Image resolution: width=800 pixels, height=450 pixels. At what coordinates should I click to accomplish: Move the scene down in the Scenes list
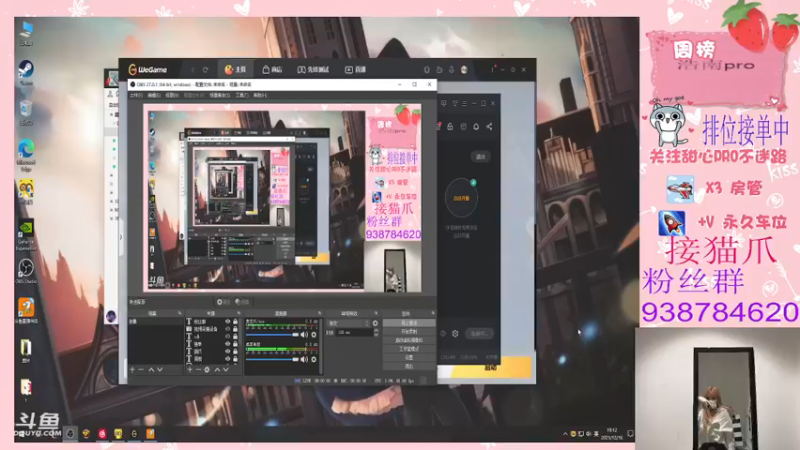point(160,369)
